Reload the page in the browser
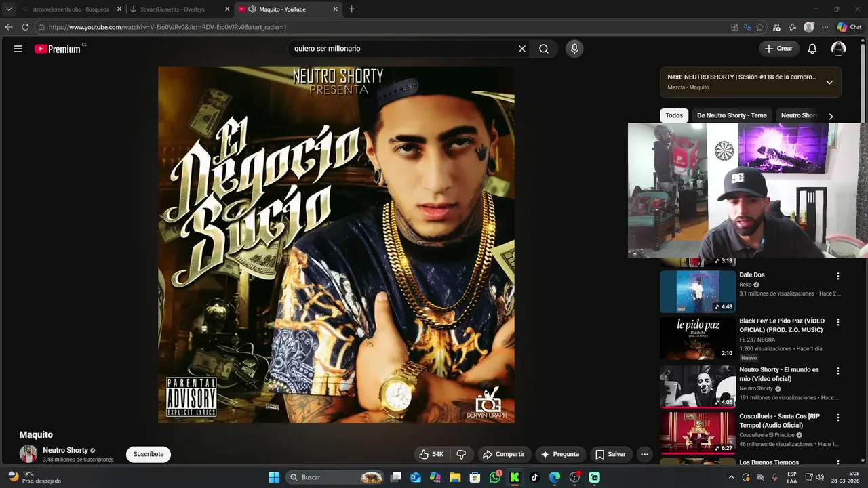This screenshot has width=868, height=488. [25, 27]
